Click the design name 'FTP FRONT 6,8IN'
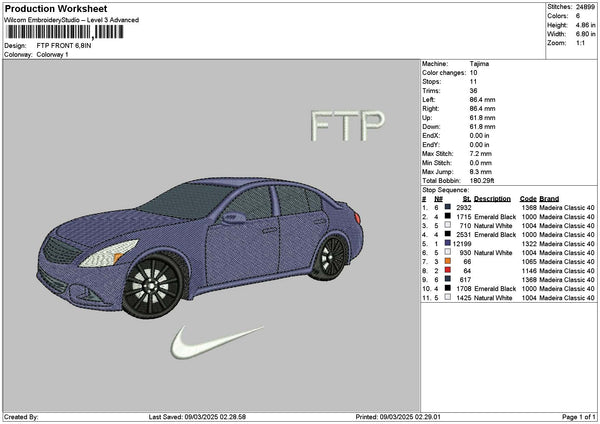Image resolution: width=600 pixels, height=424 pixels. (64, 46)
